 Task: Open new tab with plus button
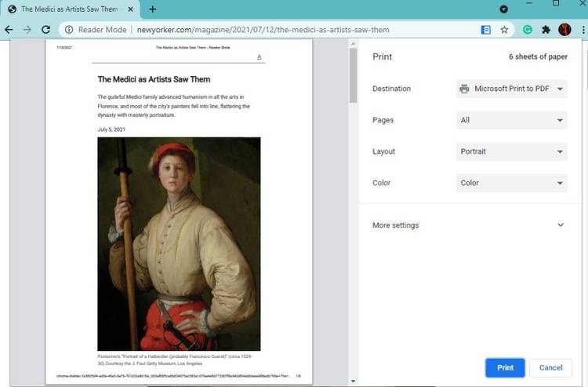point(152,9)
